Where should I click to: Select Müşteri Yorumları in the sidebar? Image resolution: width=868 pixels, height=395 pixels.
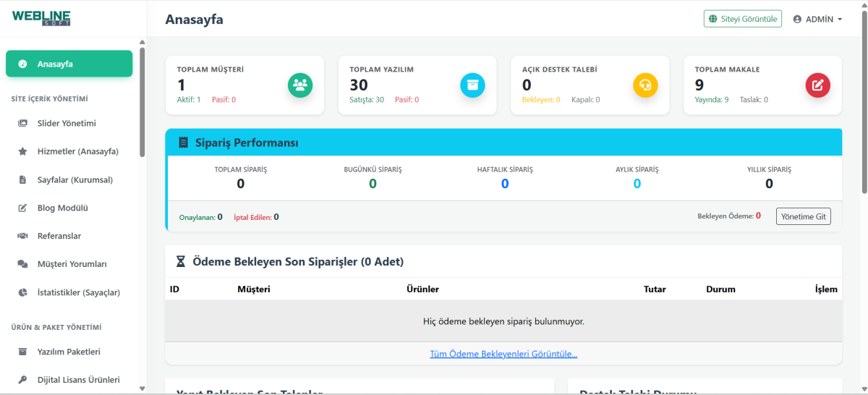pyautogui.click(x=72, y=264)
